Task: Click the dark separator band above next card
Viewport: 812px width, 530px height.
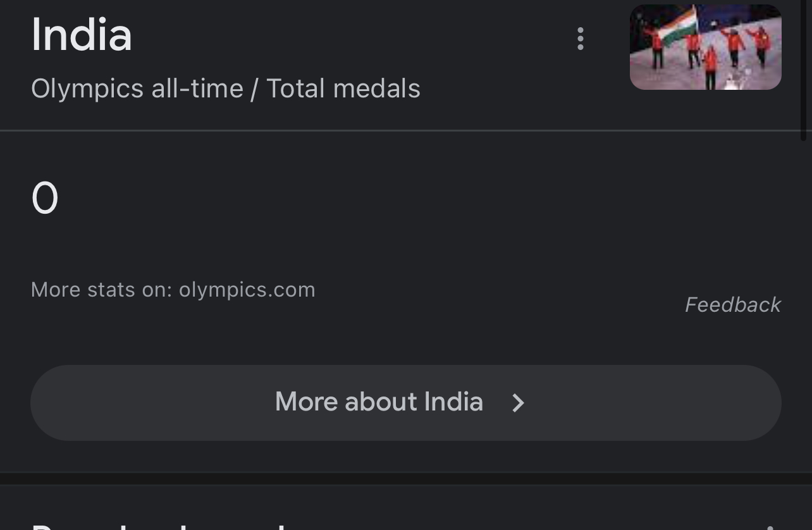Action: click(x=406, y=479)
